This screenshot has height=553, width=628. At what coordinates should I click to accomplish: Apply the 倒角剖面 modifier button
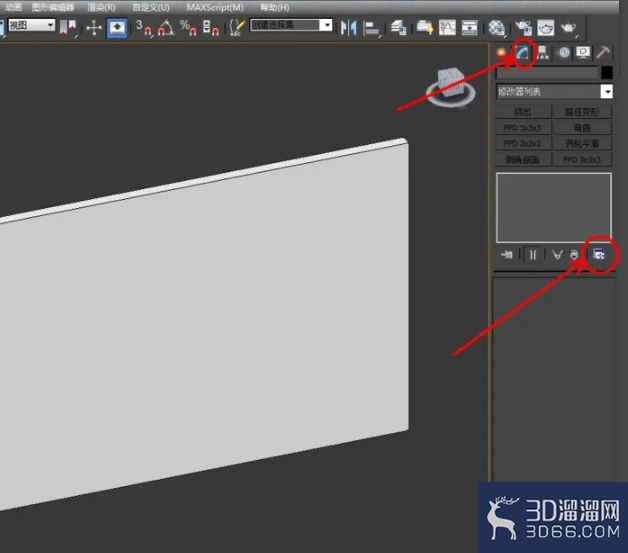[x=523, y=160]
